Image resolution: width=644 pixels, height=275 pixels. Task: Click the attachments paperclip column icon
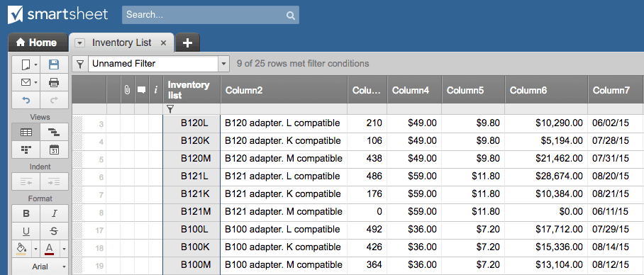click(x=128, y=89)
